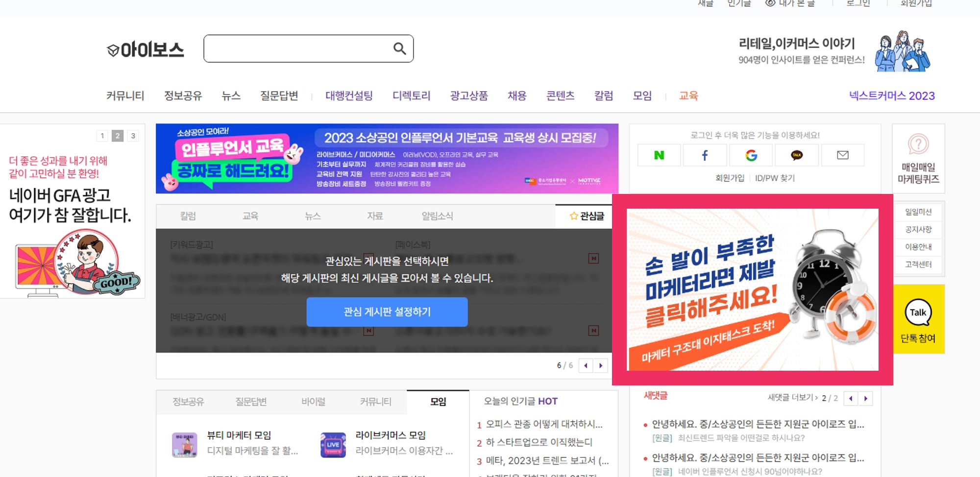This screenshot has width=980, height=477.
Task: Log in with the Facebook icon
Action: 705,155
